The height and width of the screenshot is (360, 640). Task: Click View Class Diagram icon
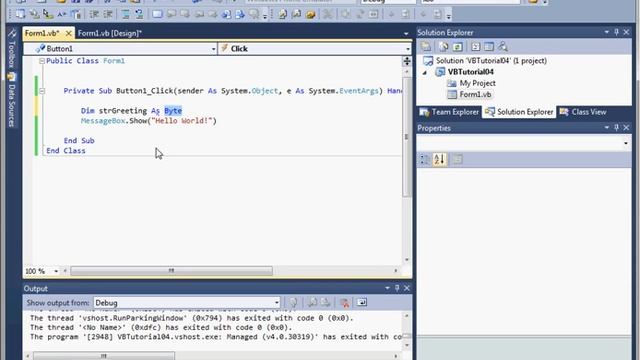point(503,47)
